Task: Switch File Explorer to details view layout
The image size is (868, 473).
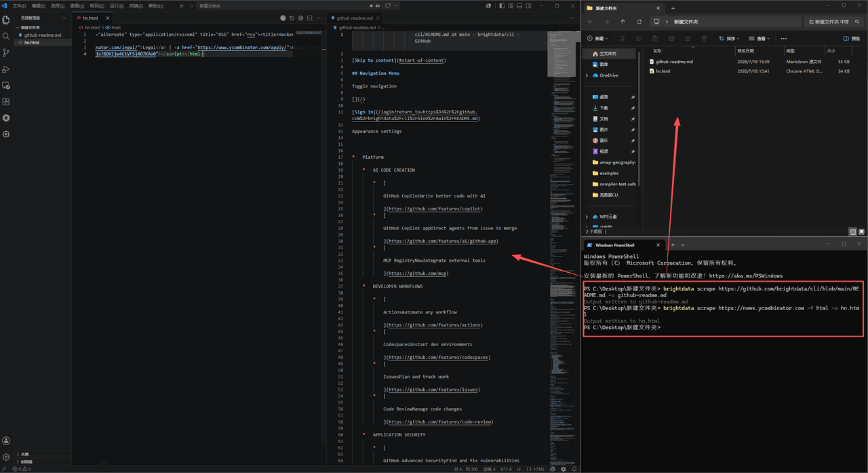Action: [x=853, y=231]
